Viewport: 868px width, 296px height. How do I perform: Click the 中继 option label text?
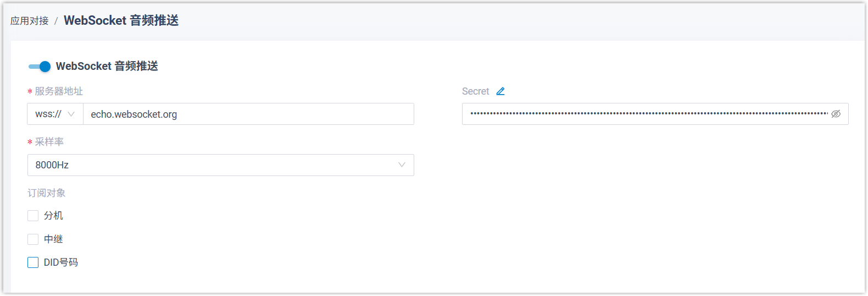coord(53,239)
